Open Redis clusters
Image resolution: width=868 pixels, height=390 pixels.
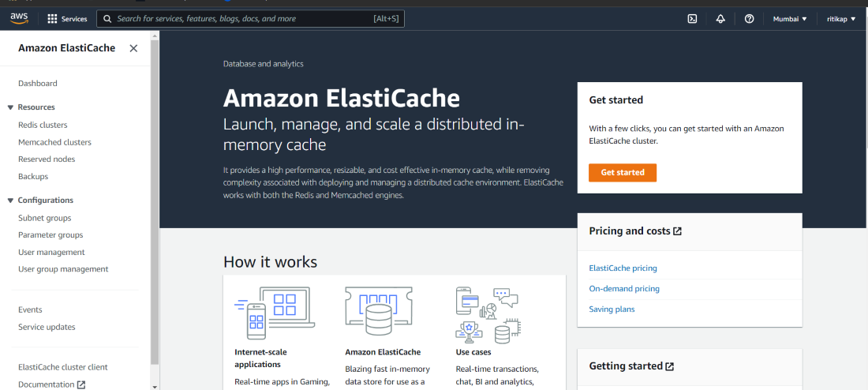(x=43, y=126)
